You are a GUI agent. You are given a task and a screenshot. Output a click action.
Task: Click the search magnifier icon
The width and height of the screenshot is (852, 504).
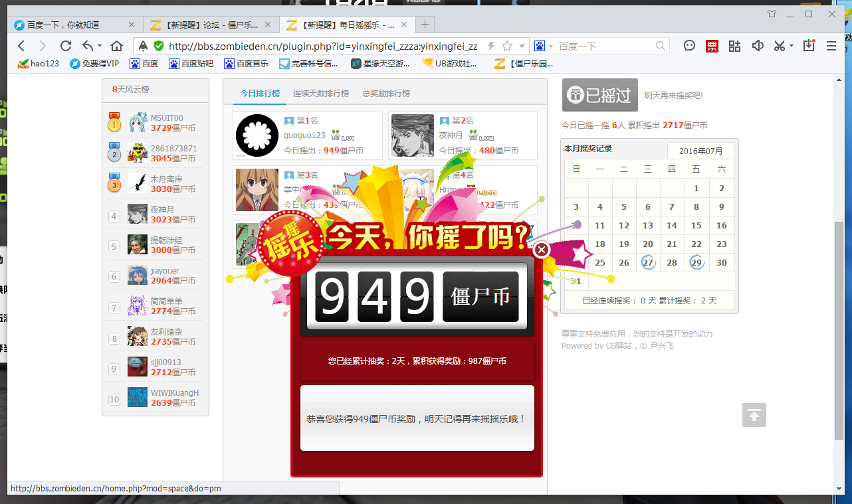[x=660, y=46]
